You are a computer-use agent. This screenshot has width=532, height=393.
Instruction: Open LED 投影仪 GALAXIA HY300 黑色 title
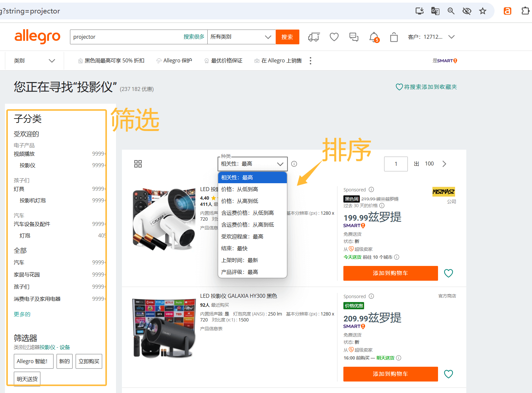click(x=239, y=296)
